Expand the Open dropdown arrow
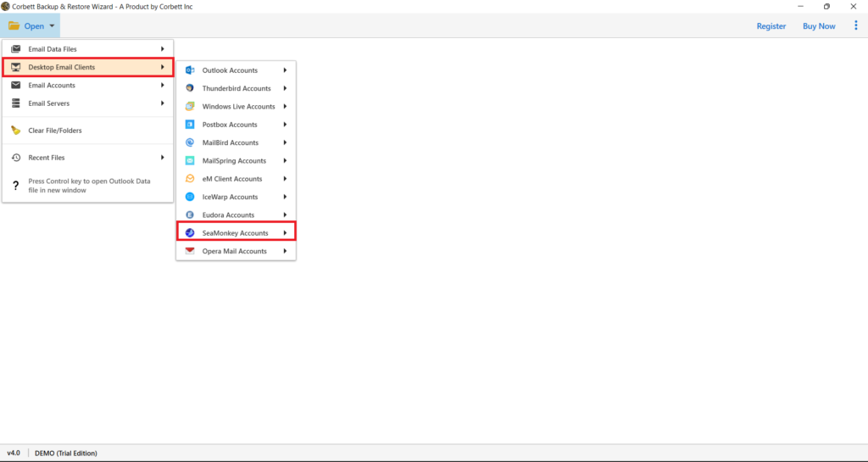The width and height of the screenshot is (868, 462). 52,26
